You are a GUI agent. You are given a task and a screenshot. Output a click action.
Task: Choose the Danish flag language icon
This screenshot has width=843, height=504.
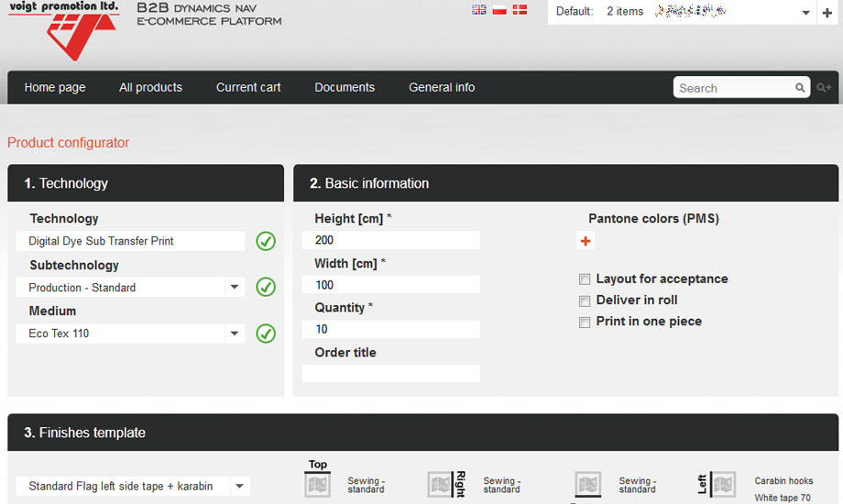click(x=520, y=10)
